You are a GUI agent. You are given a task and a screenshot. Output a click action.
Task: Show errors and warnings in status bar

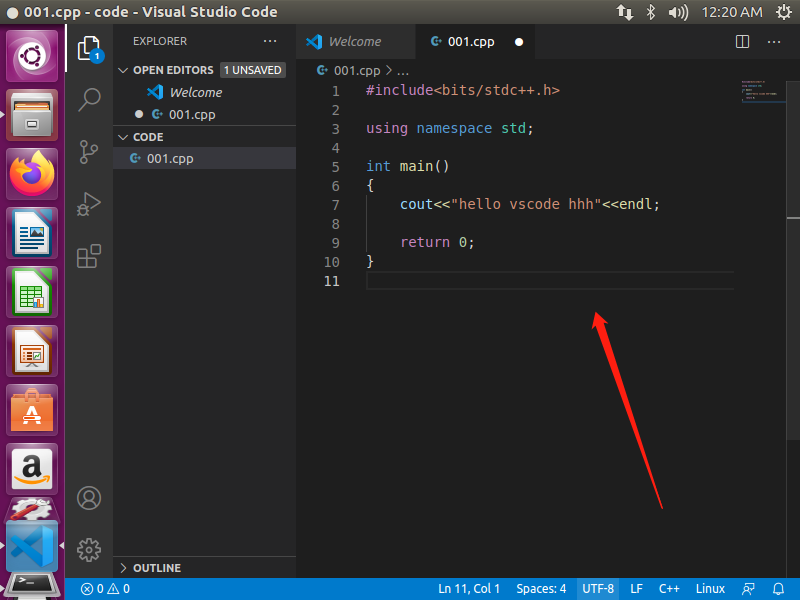(105, 589)
